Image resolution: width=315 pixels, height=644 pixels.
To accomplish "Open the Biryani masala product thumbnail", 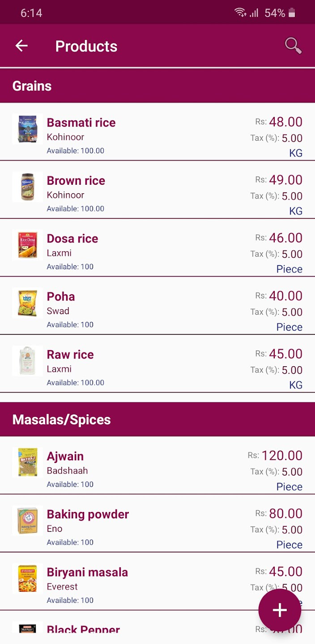I will (x=27, y=578).
